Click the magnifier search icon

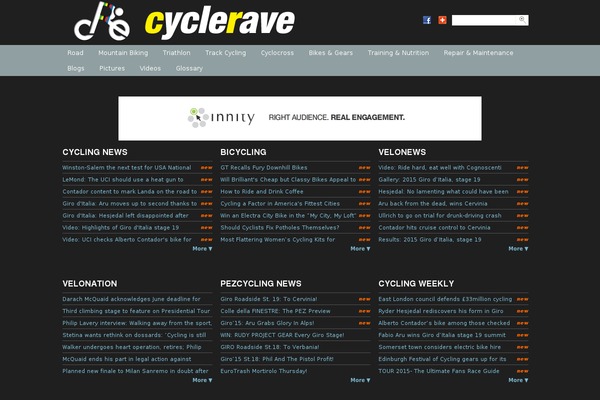[522, 20]
